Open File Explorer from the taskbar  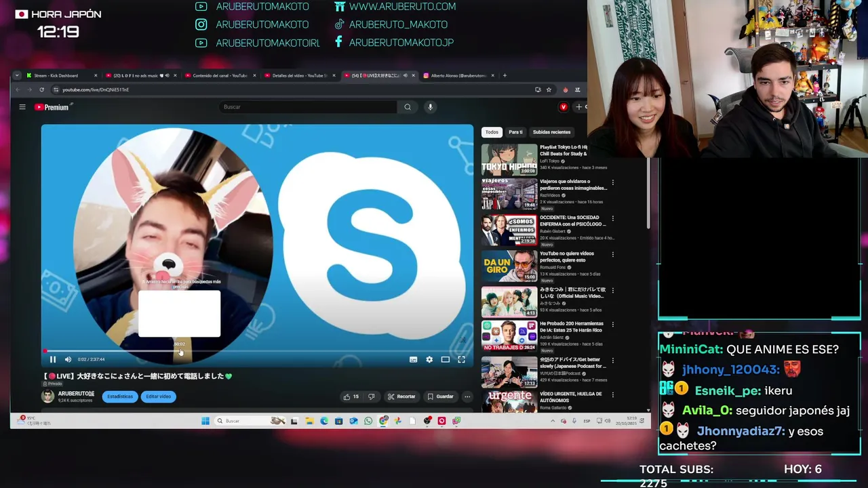tap(309, 421)
